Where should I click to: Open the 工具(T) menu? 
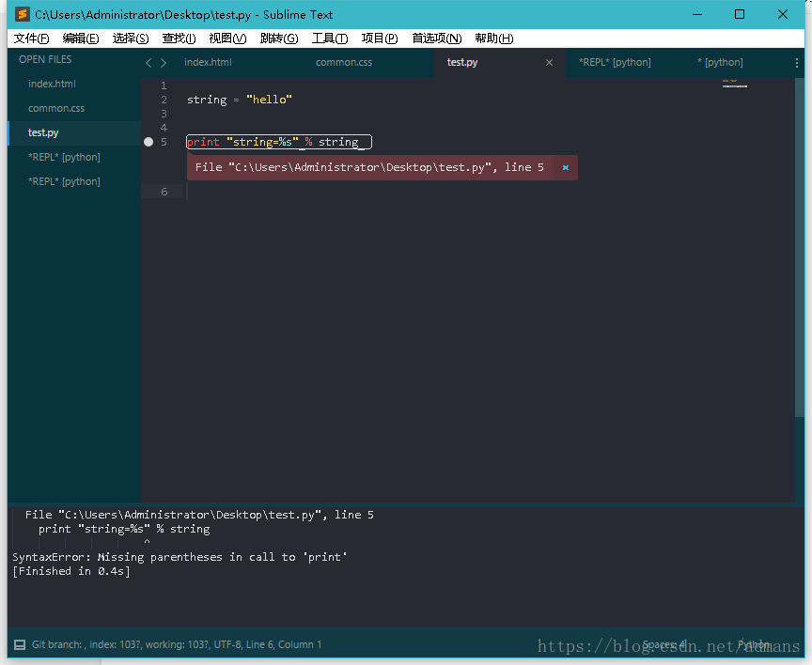point(330,39)
